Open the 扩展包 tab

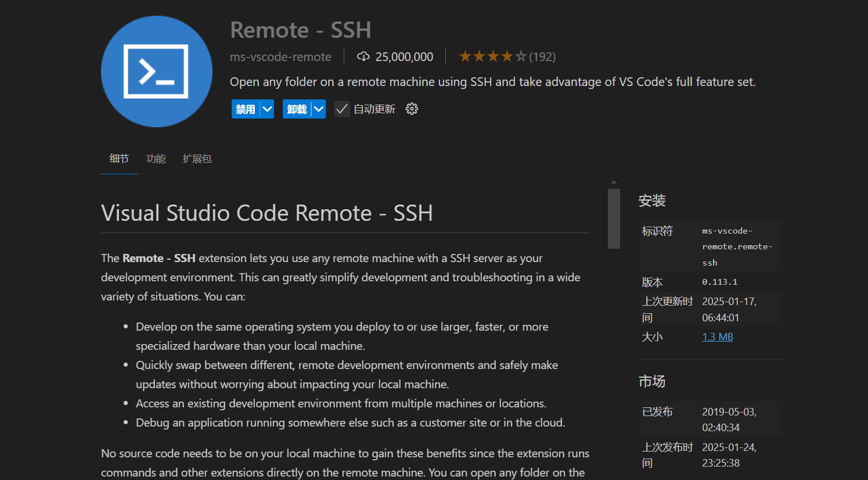point(197,159)
